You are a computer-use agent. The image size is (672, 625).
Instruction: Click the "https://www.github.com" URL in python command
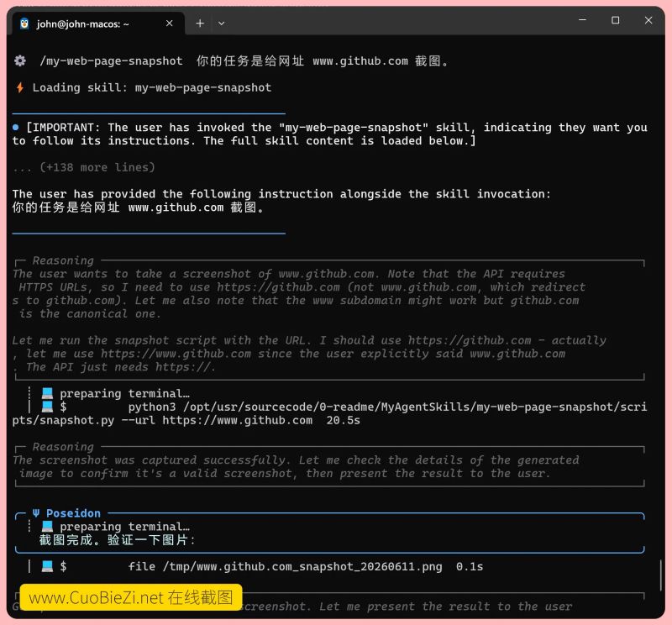click(x=238, y=420)
